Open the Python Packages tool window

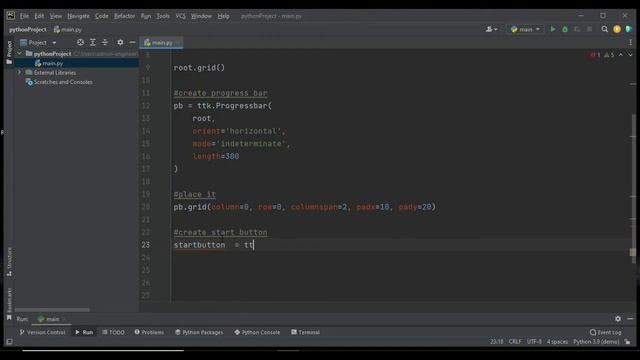pos(199,332)
